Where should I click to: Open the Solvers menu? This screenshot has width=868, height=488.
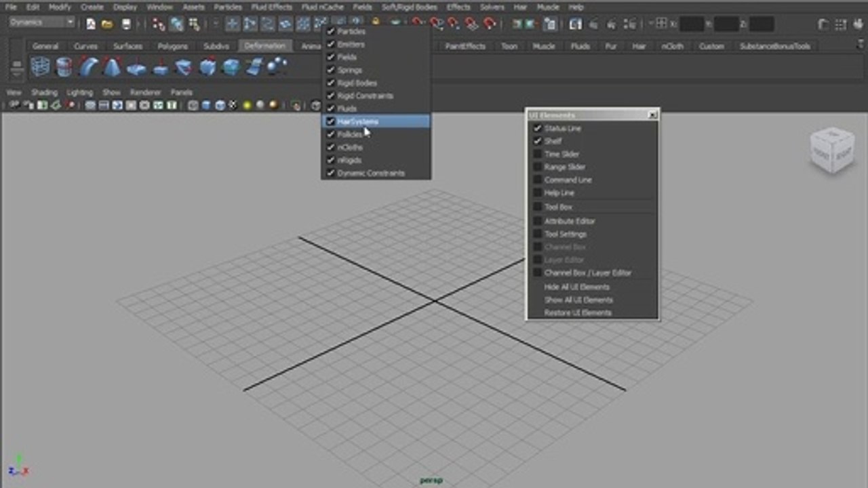coord(492,7)
